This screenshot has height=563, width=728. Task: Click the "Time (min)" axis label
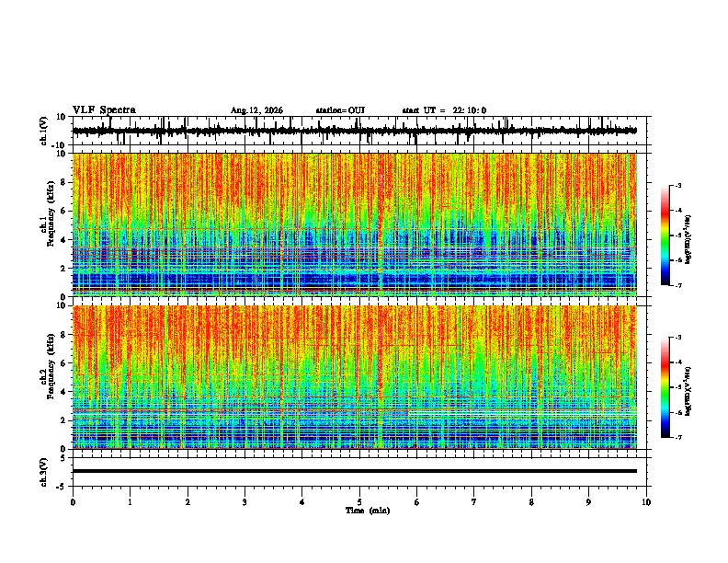pyautogui.click(x=368, y=510)
